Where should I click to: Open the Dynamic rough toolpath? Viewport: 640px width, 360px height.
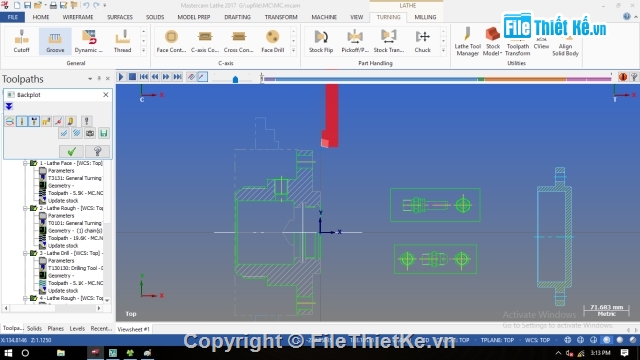point(89,41)
